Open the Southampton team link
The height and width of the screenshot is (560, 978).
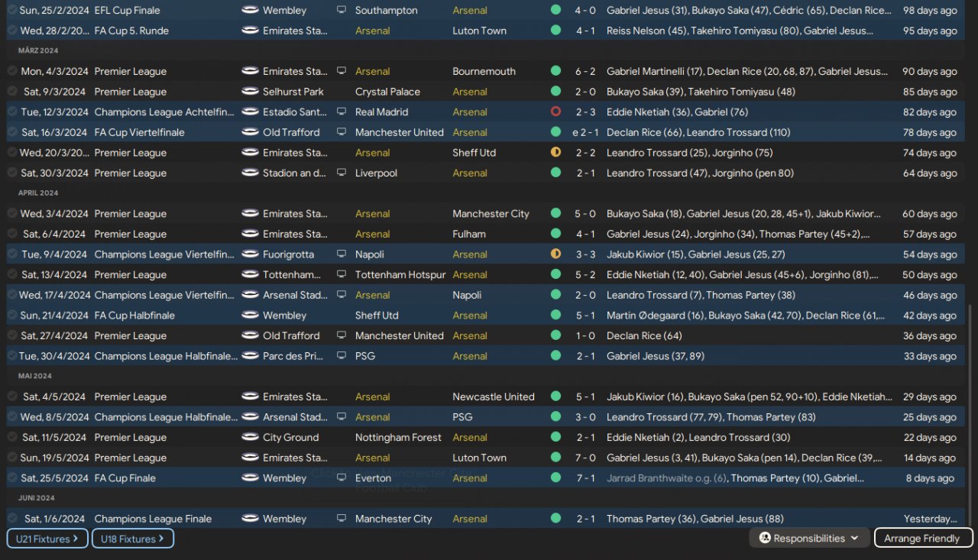coord(386,11)
